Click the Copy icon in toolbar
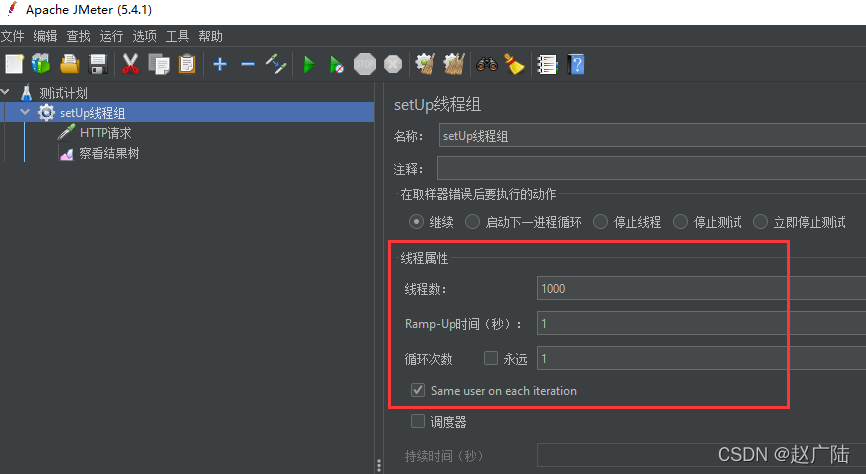Screen dimensions: 866x474 point(159,64)
